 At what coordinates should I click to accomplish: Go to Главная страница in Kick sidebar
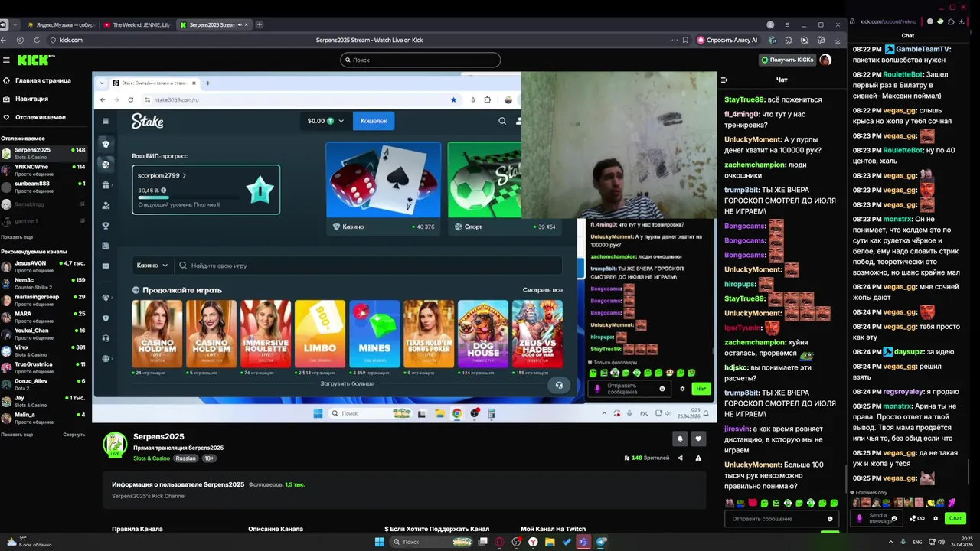pyautogui.click(x=37, y=80)
